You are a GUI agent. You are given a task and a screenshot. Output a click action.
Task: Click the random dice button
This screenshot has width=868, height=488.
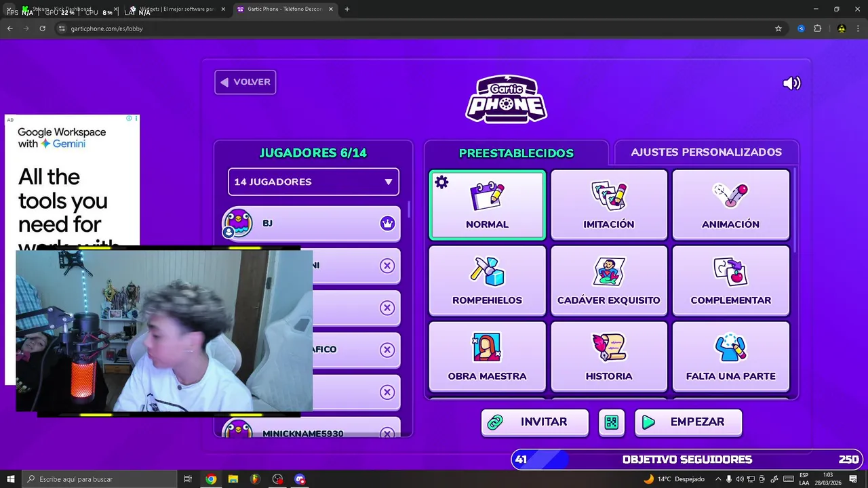[x=612, y=422]
